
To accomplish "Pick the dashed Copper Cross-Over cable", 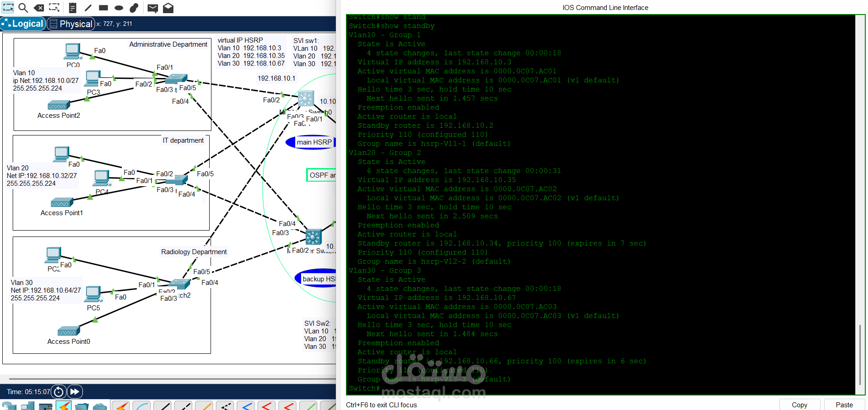I will coord(183,406).
